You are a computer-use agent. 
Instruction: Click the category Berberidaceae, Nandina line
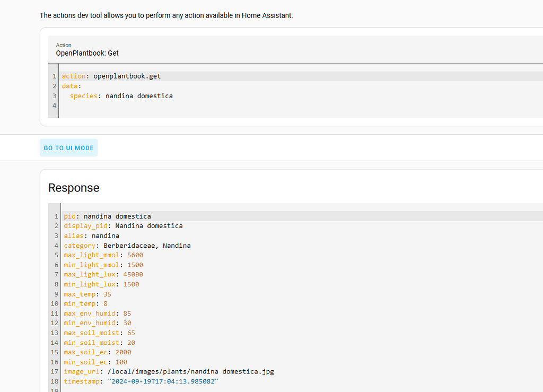click(x=127, y=246)
